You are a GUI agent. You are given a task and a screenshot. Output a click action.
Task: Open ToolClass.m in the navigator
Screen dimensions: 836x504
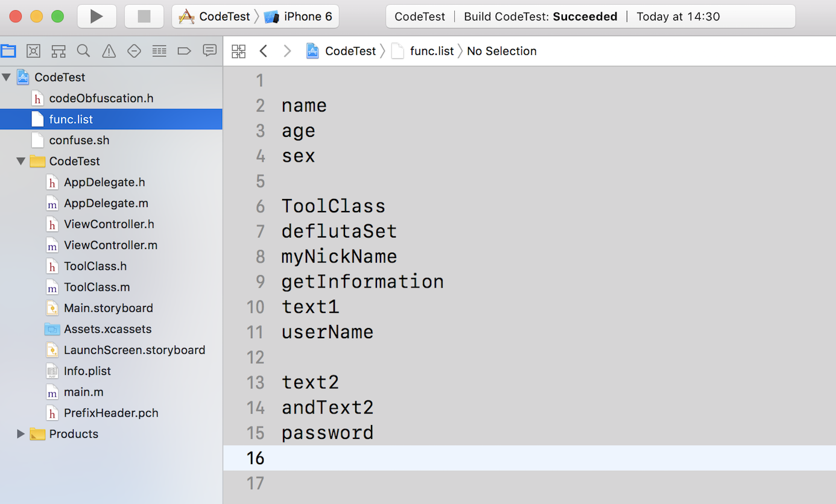97,287
